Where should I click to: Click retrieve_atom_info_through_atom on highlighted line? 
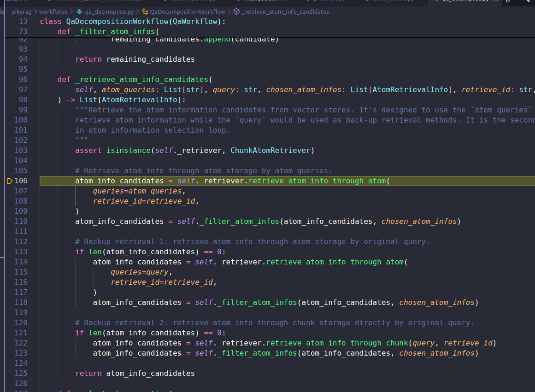point(317,181)
